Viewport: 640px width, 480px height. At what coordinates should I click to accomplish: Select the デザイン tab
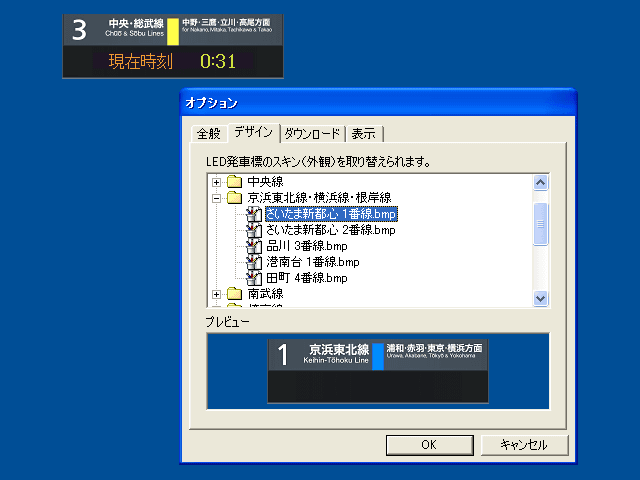pyautogui.click(x=253, y=132)
